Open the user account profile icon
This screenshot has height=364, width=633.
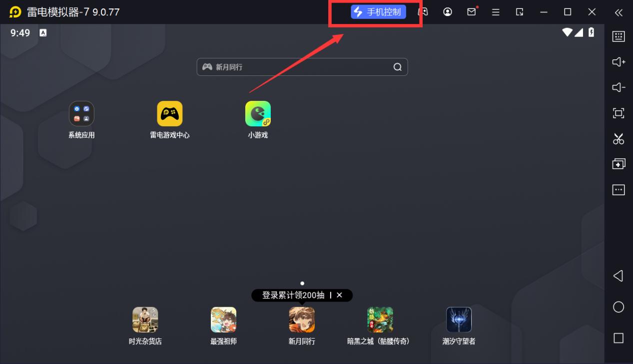[x=448, y=12]
